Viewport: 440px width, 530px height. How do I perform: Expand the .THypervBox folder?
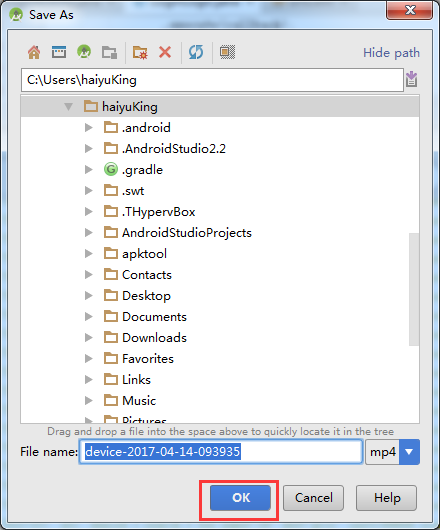[89, 212]
